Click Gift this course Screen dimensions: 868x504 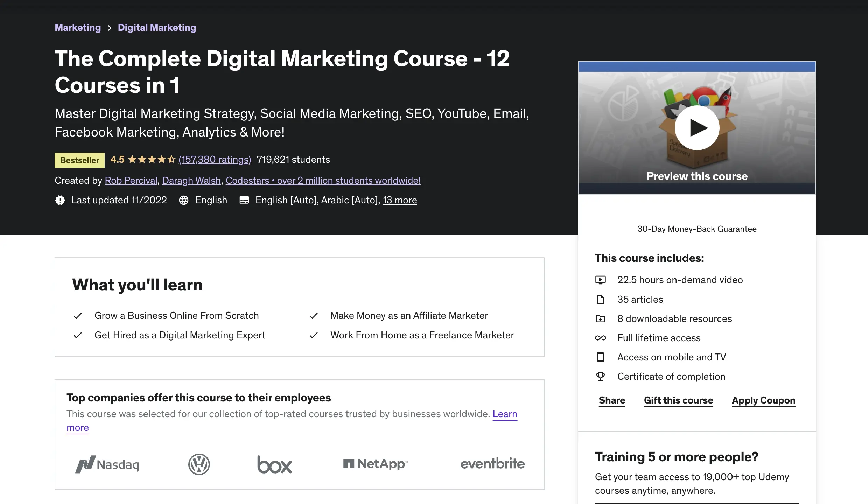[678, 400]
